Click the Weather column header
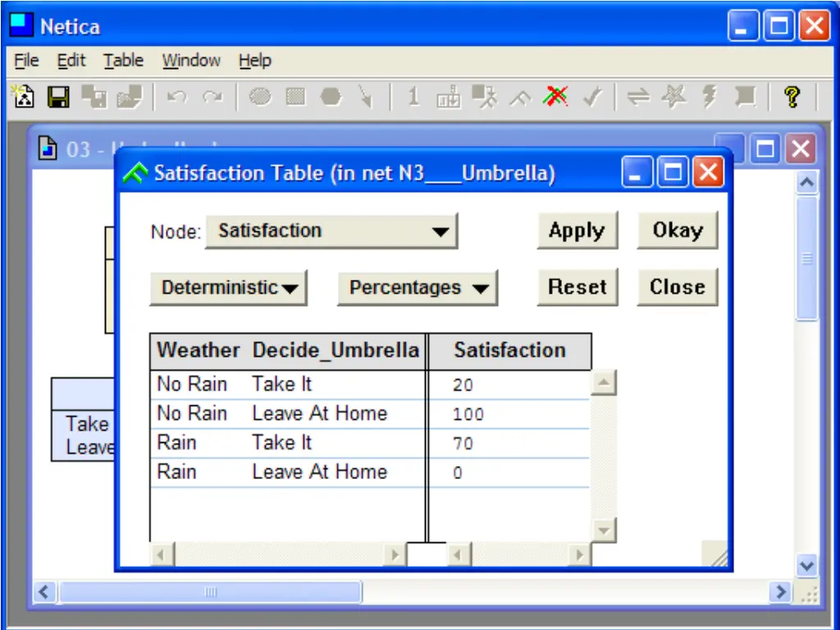The width and height of the screenshot is (840, 630). coord(199,350)
